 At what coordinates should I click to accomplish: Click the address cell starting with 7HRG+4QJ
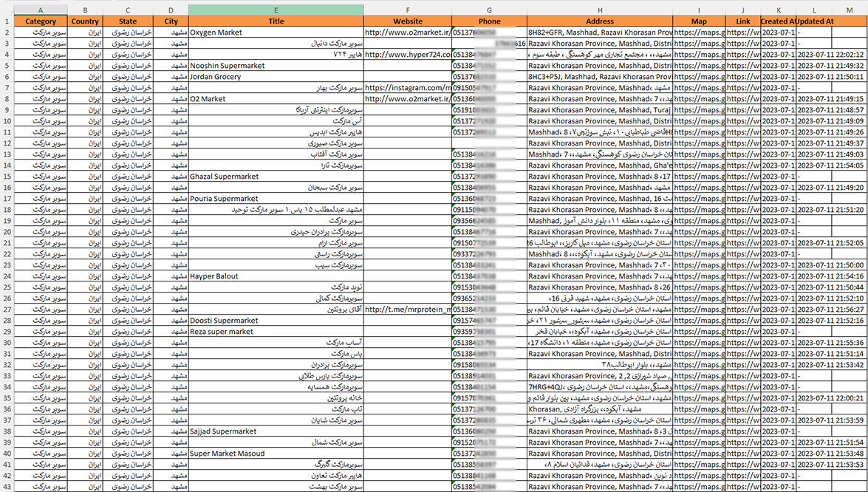point(600,387)
